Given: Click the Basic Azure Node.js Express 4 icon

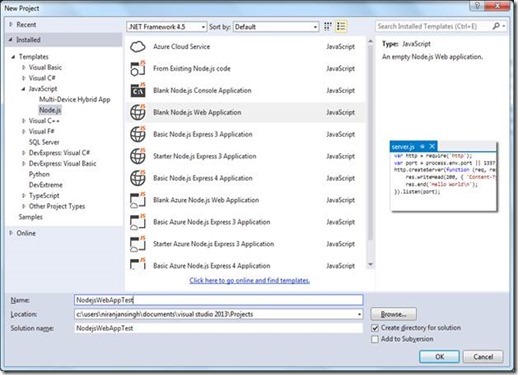Looking at the screenshot, I should point(138,263).
